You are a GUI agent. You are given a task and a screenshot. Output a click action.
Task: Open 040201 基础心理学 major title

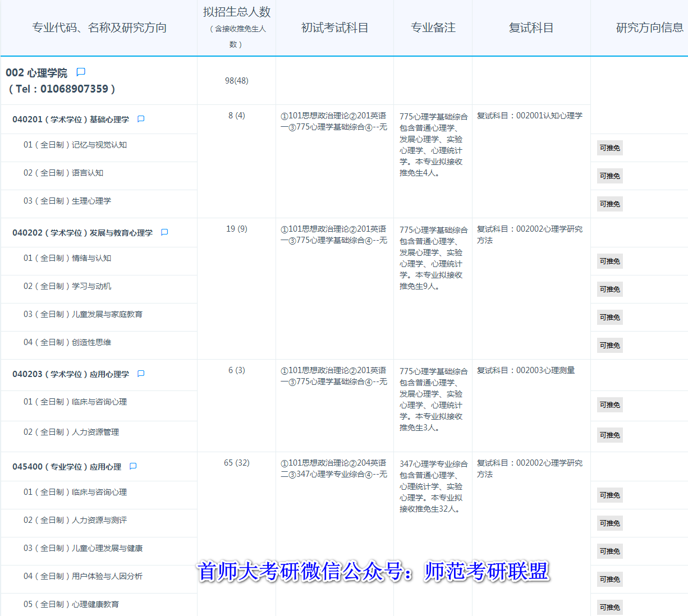coord(71,119)
